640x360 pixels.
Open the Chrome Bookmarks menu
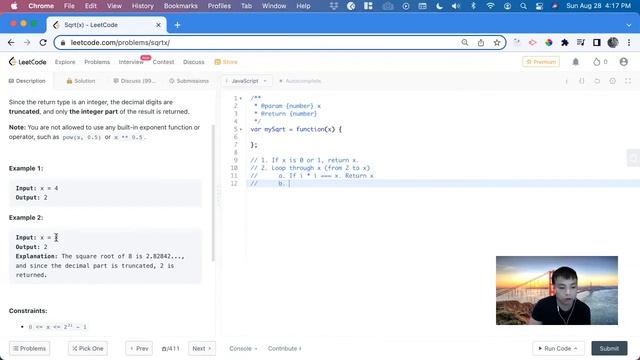click(180, 6)
